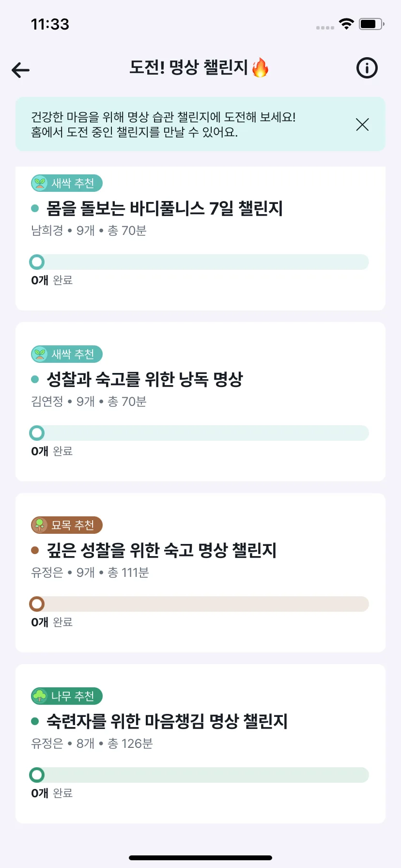Viewport: 401px width, 868px height.
Task: Dismiss the challenge tip banner
Action: coord(362,124)
